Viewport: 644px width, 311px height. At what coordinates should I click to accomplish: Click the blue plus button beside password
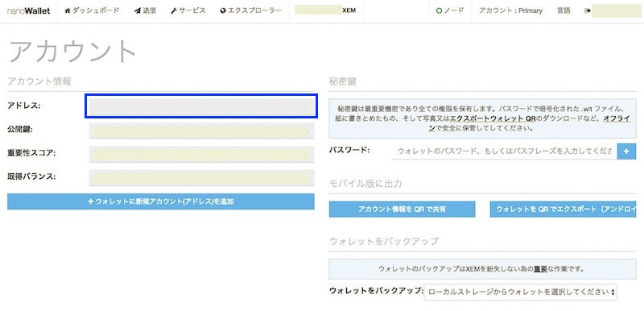click(626, 151)
